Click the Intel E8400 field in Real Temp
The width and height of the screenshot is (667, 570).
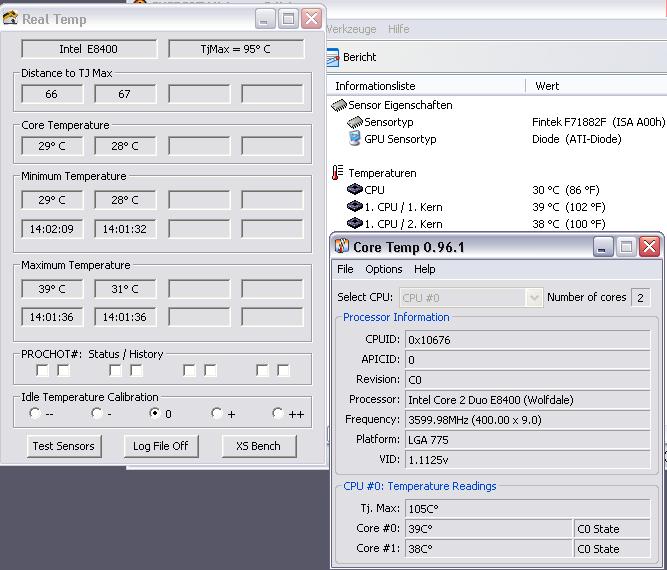tap(89, 49)
